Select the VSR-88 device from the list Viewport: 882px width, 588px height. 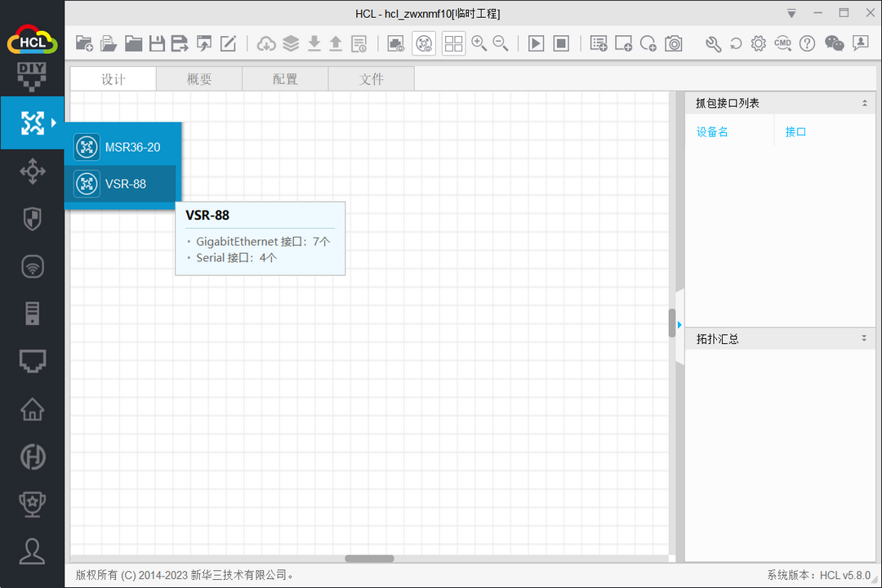click(x=121, y=184)
